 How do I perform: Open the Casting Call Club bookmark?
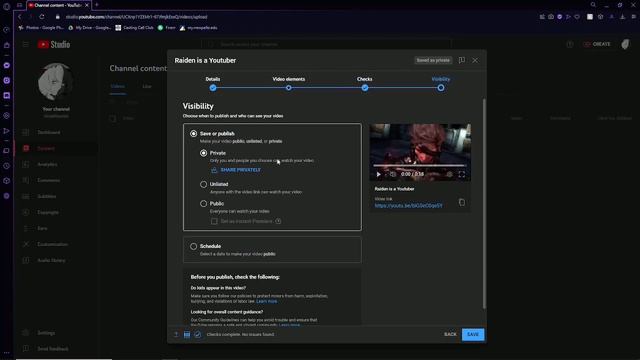pyautogui.click(x=134, y=28)
